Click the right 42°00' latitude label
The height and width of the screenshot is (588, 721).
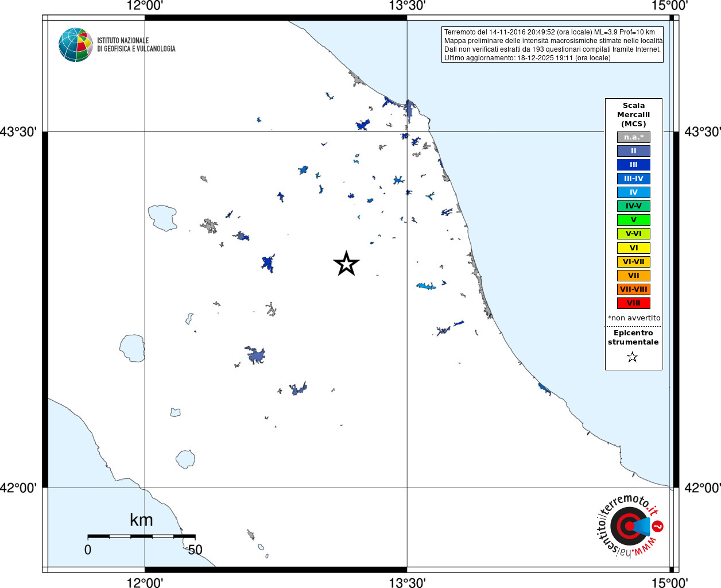[703, 488]
